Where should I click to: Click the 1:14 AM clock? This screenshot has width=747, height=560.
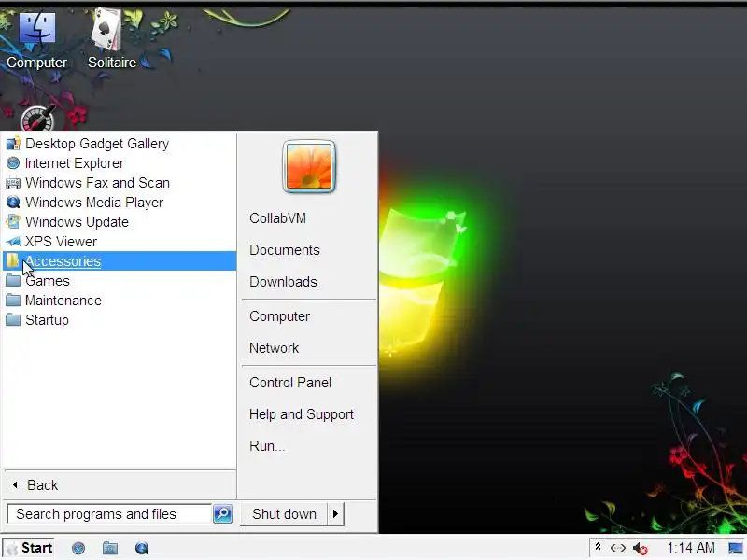pyautogui.click(x=690, y=548)
